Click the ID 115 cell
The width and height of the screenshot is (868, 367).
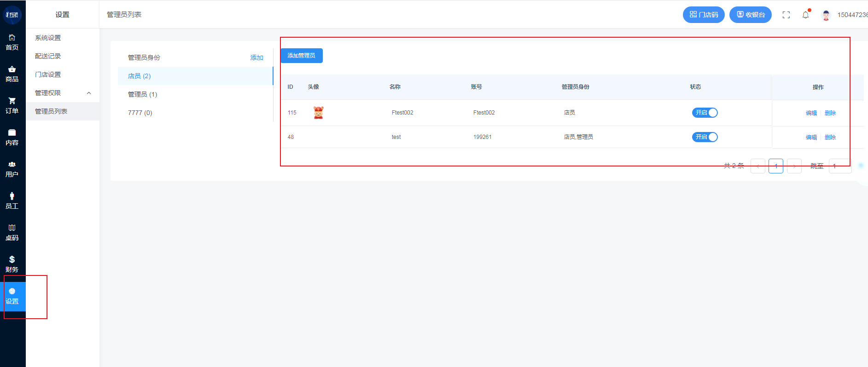point(292,113)
